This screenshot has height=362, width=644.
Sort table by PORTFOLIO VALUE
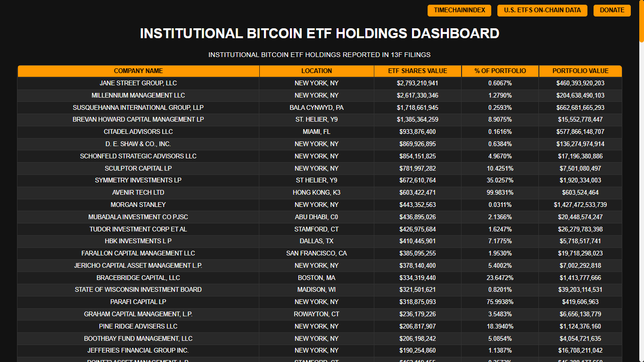580,71
